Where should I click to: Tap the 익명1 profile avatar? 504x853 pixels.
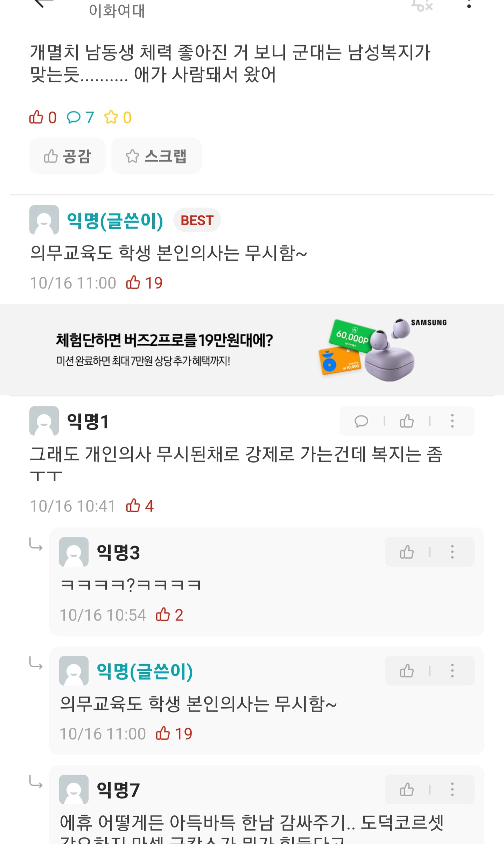(x=44, y=421)
